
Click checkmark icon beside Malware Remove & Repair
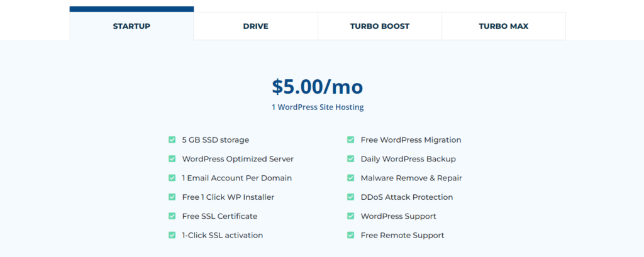click(350, 178)
